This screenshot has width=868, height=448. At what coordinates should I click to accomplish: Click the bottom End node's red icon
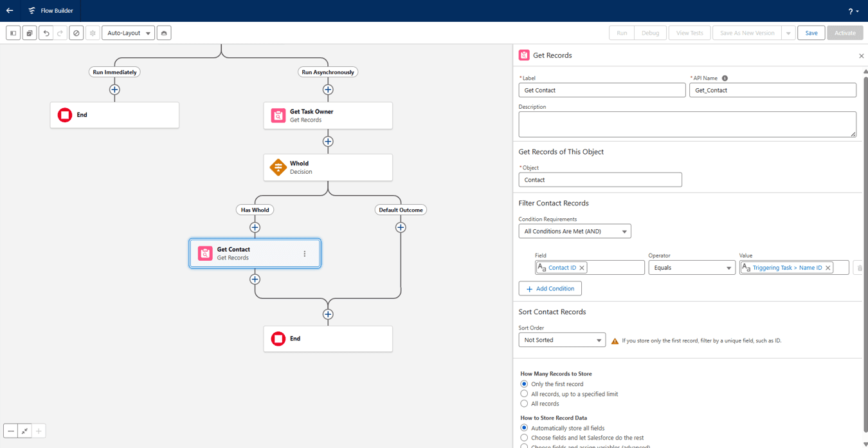click(x=278, y=339)
